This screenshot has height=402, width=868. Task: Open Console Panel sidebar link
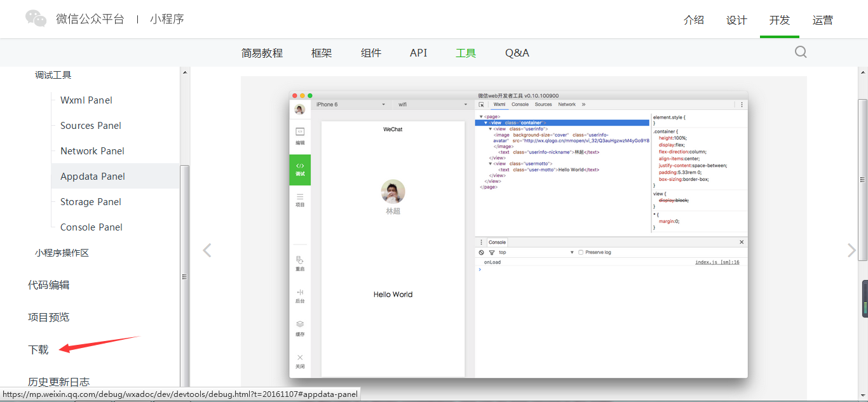click(x=92, y=227)
